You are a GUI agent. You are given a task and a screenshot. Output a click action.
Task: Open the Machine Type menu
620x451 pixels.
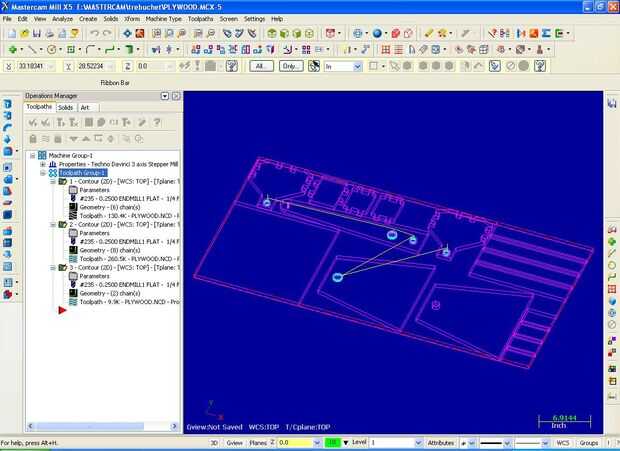click(x=163, y=19)
